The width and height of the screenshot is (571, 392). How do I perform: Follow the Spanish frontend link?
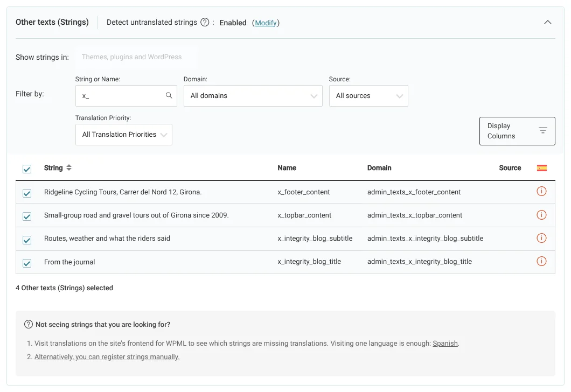[445, 343]
